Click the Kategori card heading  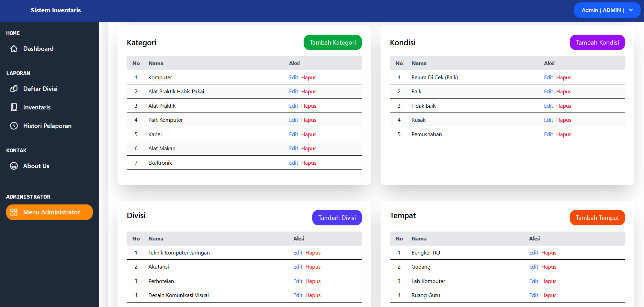pyautogui.click(x=142, y=43)
